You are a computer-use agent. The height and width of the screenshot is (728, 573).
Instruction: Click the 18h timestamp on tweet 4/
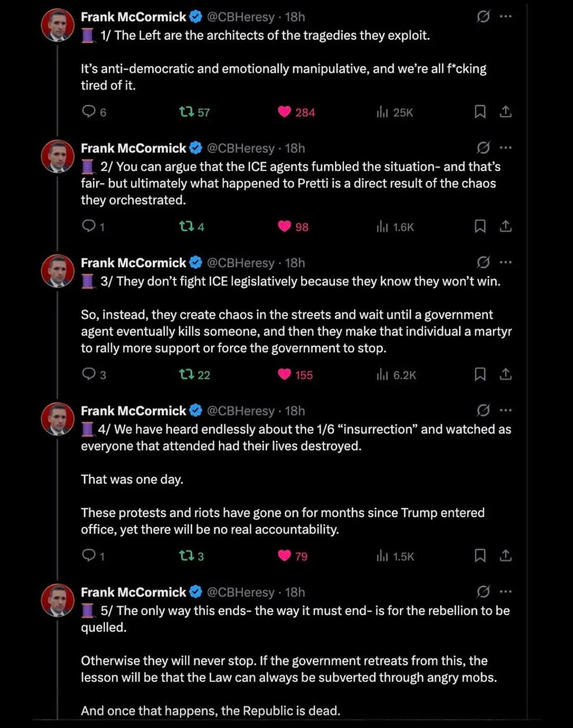point(295,411)
